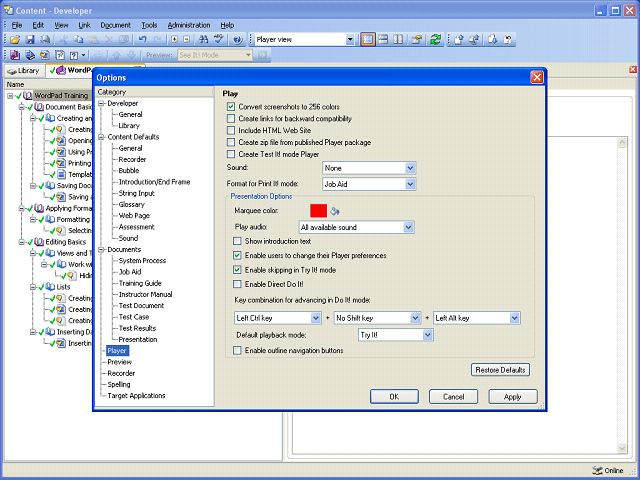This screenshot has height=480, width=640.
Task: Click the blue Help question mark icon
Action: (x=238, y=40)
